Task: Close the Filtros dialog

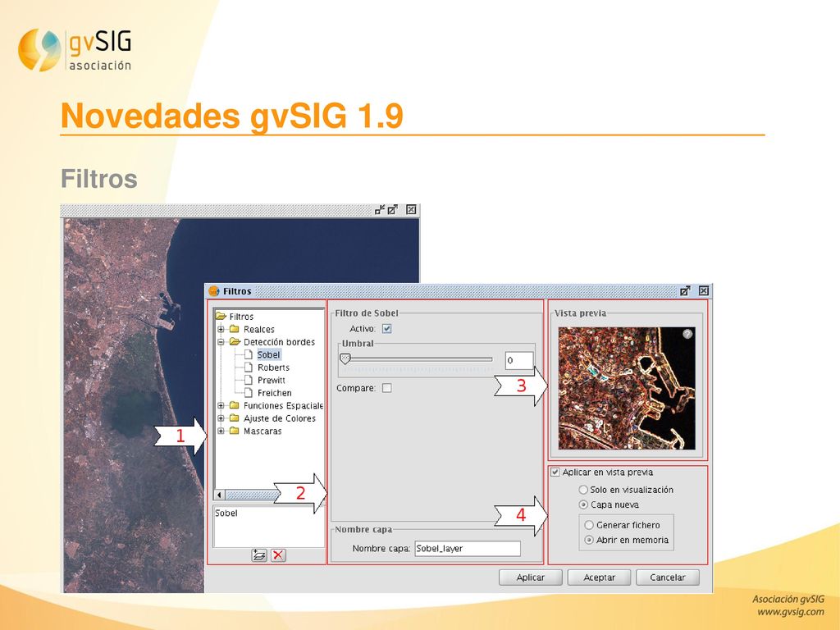Action: tap(703, 290)
